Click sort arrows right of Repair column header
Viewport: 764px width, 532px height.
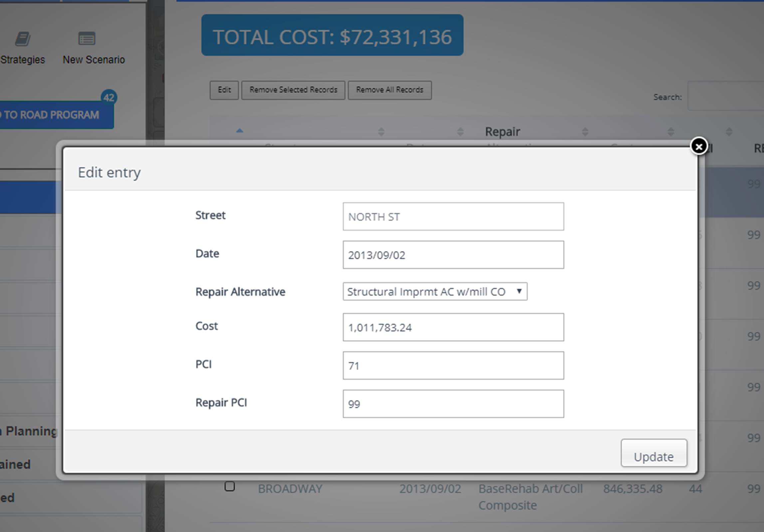pos(585,132)
